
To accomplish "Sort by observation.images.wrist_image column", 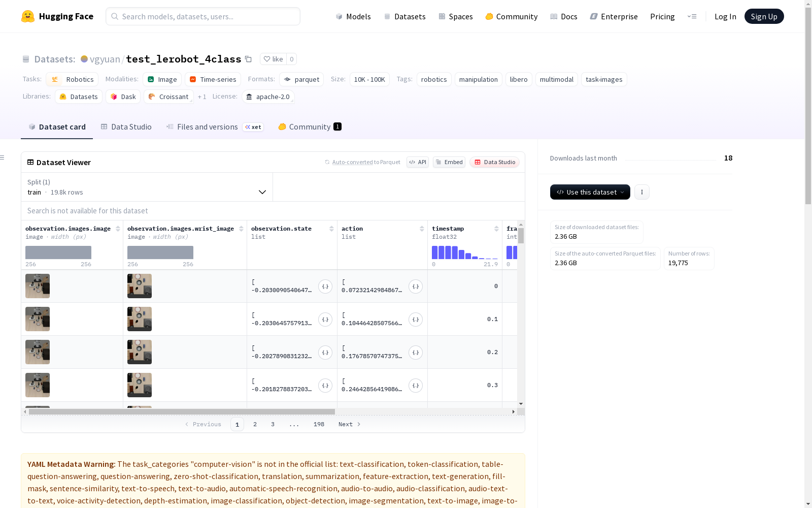I will coord(242,229).
